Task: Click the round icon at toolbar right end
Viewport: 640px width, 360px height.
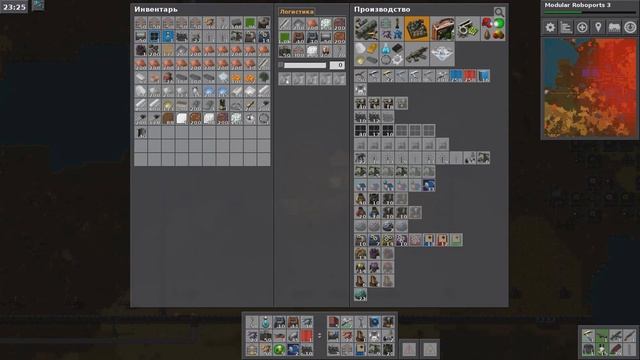Action: (x=630, y=27)
